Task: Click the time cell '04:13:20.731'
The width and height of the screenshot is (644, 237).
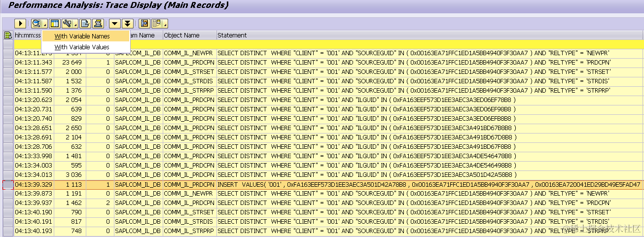Action: [x=34, y=109]
